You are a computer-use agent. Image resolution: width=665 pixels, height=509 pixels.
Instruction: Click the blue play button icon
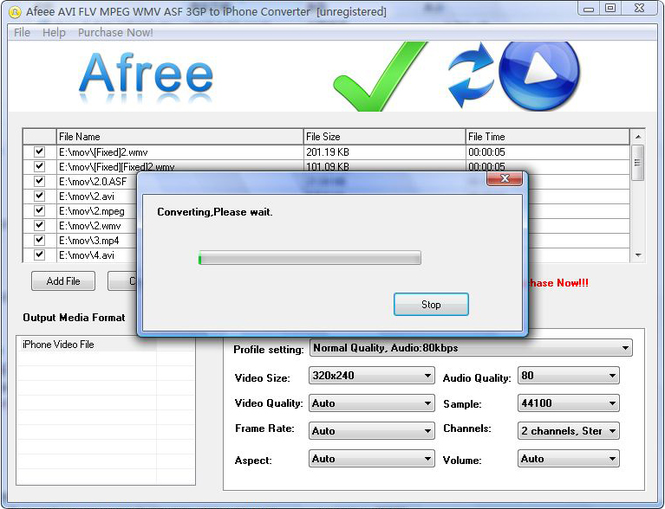tap(539, 75)
